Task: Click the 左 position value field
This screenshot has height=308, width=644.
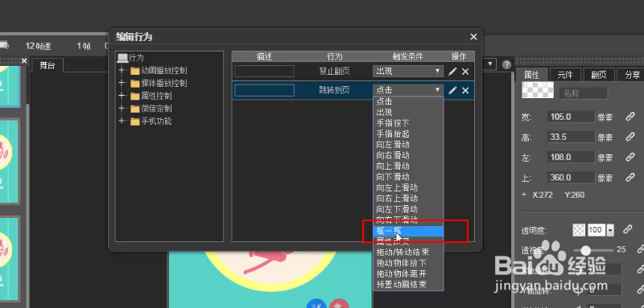Action: (x=571, y=157)
